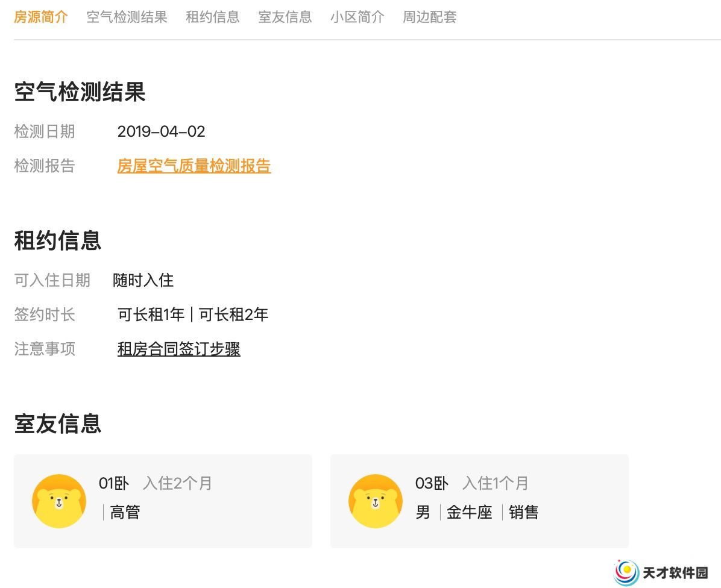This screenshot has height=588, width=721.
Task: Open the 房屋空气质量检测报告 link
Action: tap(194, 166)
